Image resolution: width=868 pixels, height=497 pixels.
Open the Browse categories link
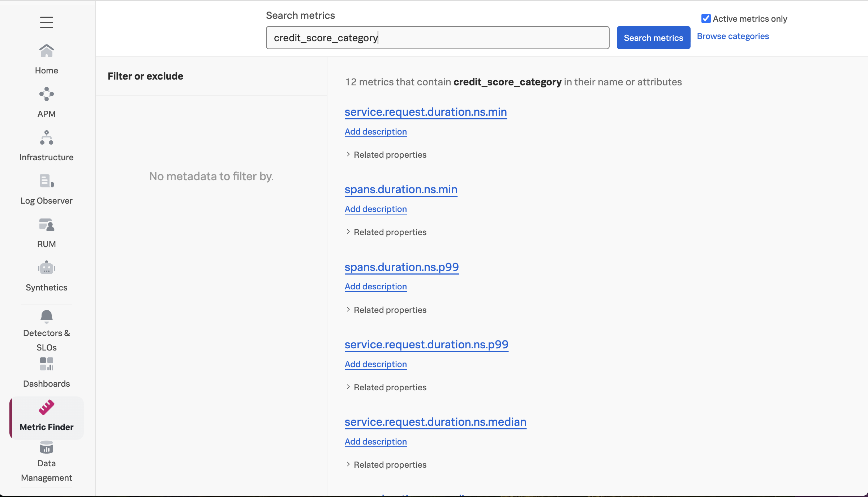click(x=732, y=36)
